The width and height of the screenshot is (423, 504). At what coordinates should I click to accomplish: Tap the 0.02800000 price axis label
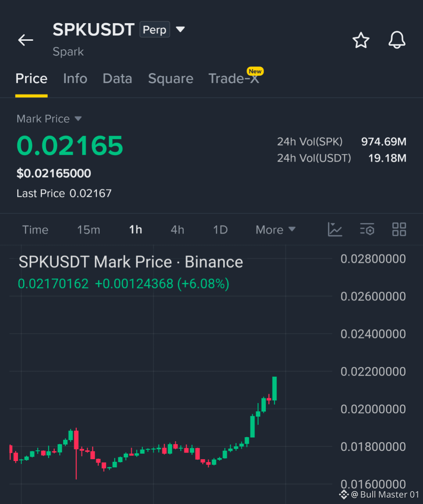(373, 259)
